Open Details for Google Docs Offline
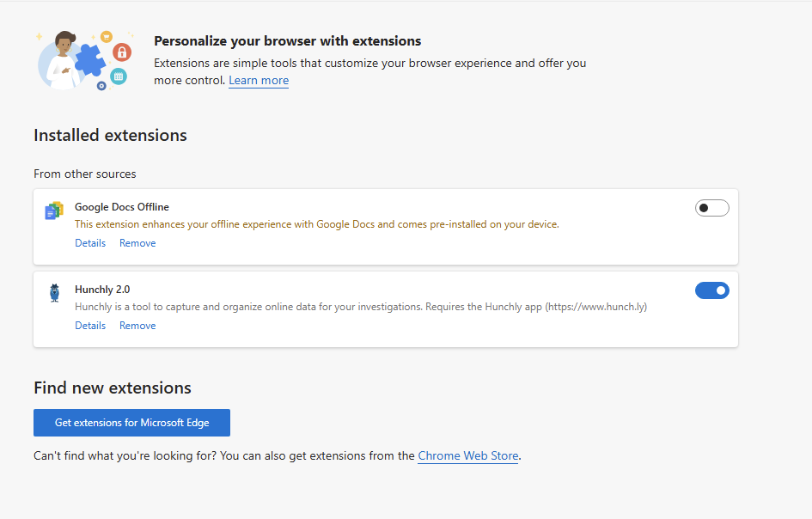This screenshot has height=519, width=812. coord(90,243)
